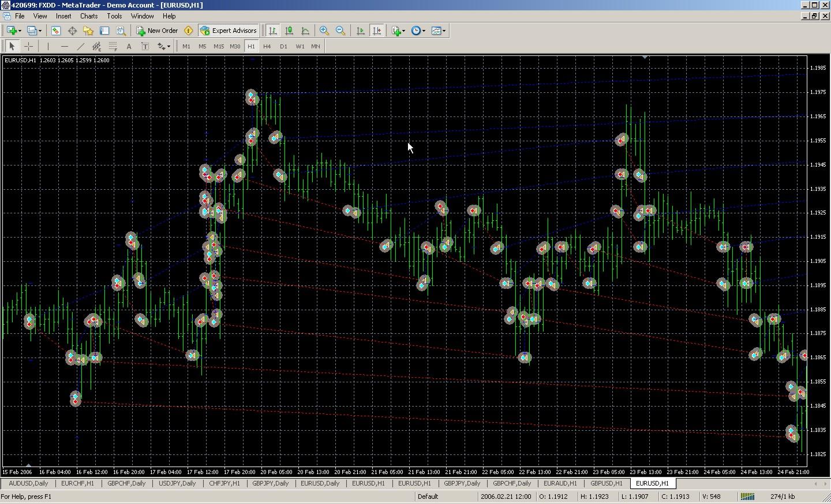Switch to Line Chart icon
Screen dimensions: 831x504
pyautogui.click(x=305, y=31)
